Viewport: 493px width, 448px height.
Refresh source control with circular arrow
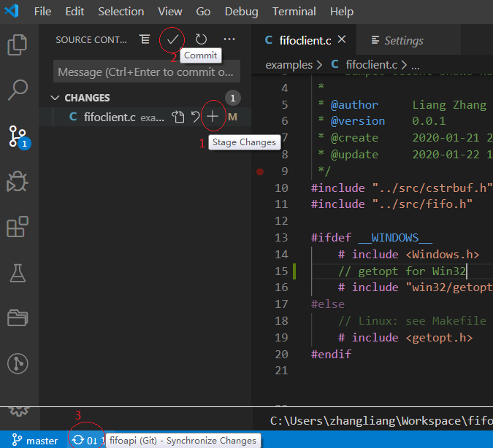pyautogui.click(x=201, y=39)
